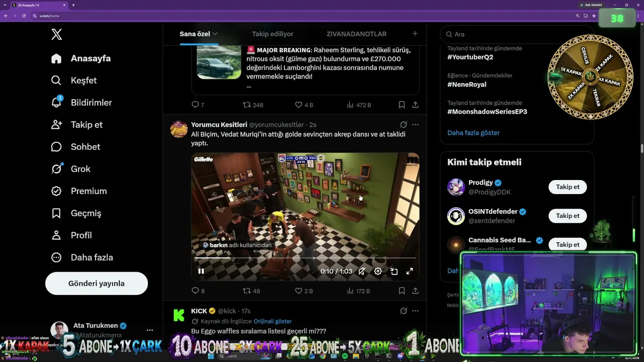This screenshot has width=644, height=362.
Task: Open video settings gear menu
Action: (378, 271)
